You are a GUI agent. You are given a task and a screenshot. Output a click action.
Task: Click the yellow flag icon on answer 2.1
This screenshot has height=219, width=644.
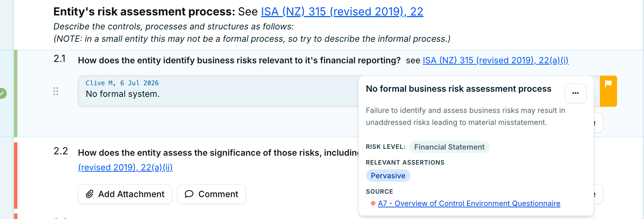tap(608, 84)
